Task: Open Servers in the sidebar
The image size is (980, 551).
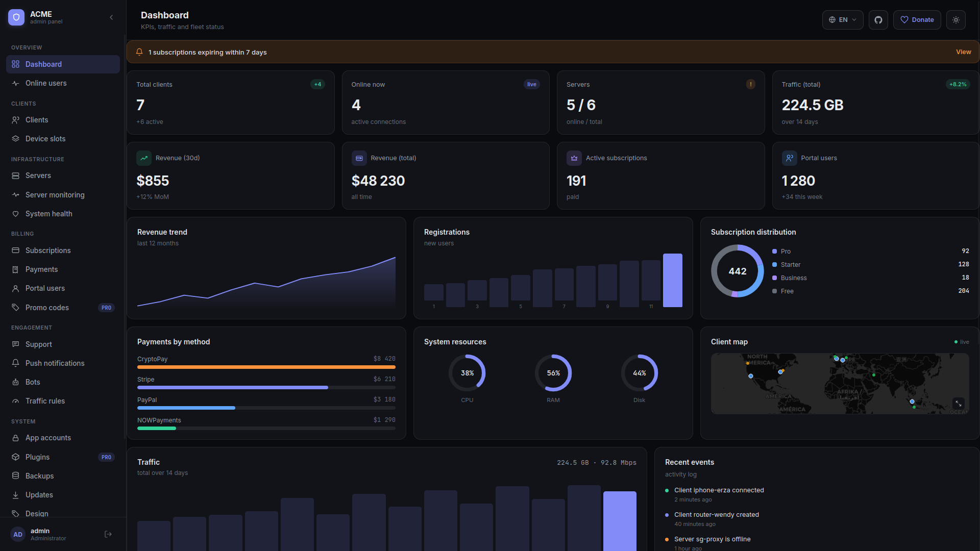Action: coord(63,176)
